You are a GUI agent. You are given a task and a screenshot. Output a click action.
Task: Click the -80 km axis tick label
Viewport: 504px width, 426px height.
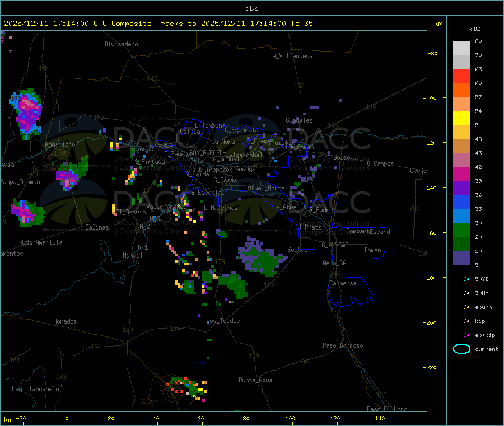pyautogui.click(x=432, y=53)
